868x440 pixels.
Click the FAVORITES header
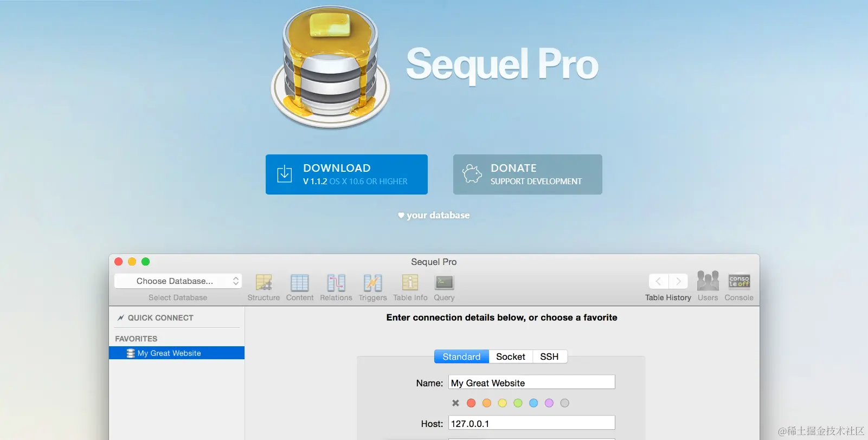[x=136, y=339]
